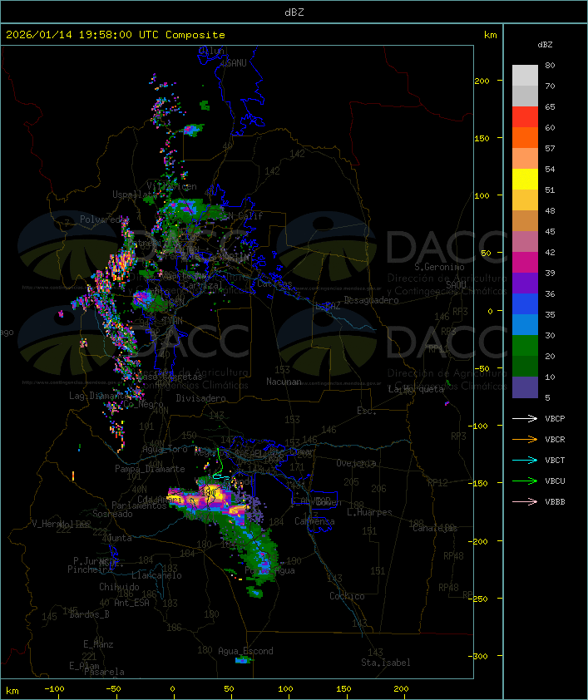Select the dark orange 57-60 dBZ swatch
The image size is (588, 700).
525,137
